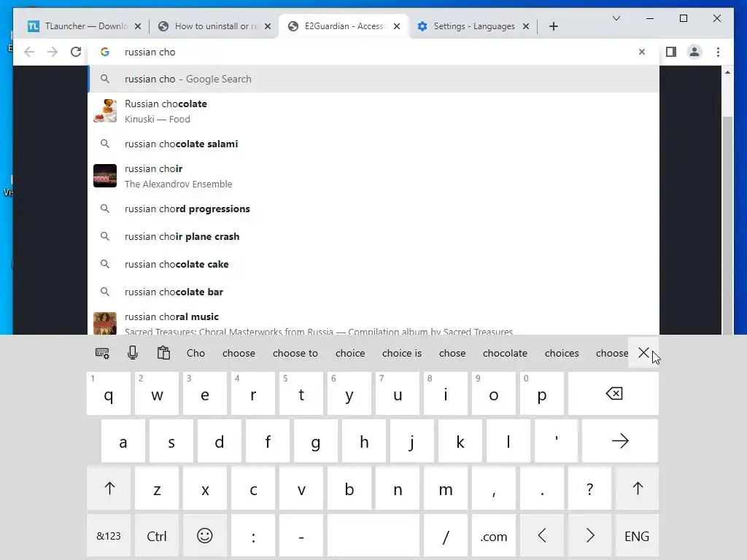The image size is (747, 560).
Task: Open clipboard from keyboard toolbar
Action: point(163,353)
